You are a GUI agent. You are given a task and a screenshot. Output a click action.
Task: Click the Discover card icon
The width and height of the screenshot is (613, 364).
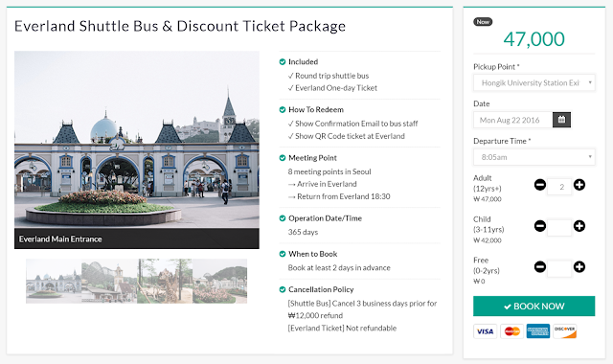564,331
